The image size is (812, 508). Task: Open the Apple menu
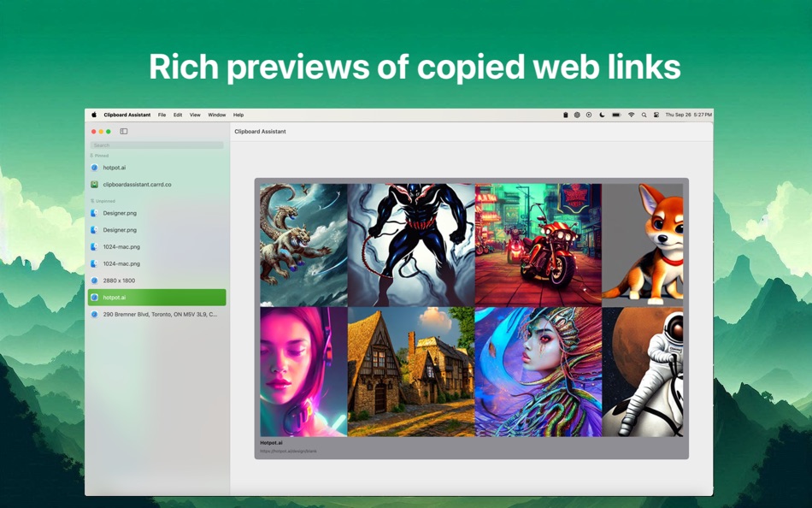(x=94, y=115)
